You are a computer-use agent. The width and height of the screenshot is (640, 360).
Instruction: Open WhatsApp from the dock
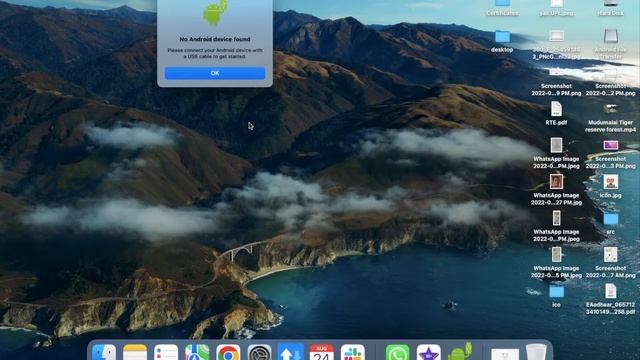[398, 352]
